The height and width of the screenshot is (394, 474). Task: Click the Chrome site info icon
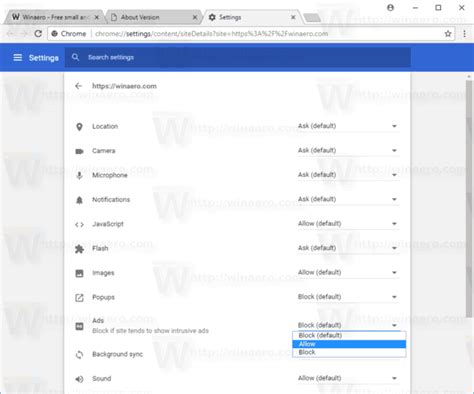[x=55, y=34]
